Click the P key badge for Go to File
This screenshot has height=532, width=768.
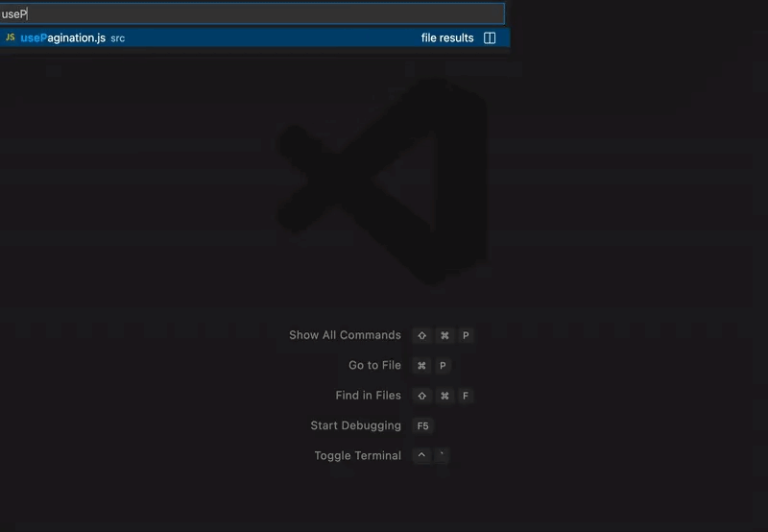pos(443,366)
